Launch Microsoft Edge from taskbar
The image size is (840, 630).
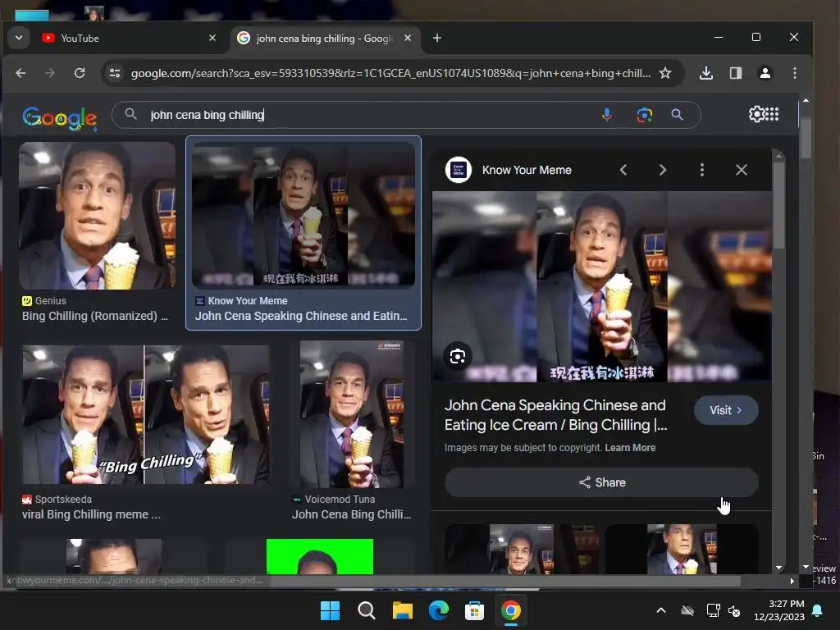coord(439,610)
